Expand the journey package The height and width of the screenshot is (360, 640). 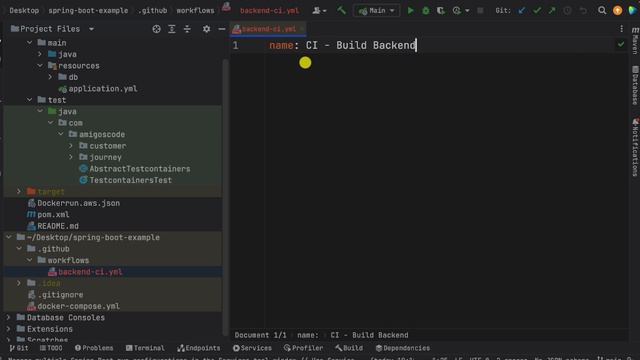click(71, 157)
